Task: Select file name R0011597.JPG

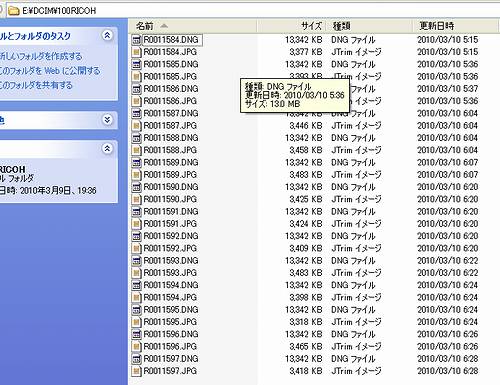Action: (x=170, y=371)
